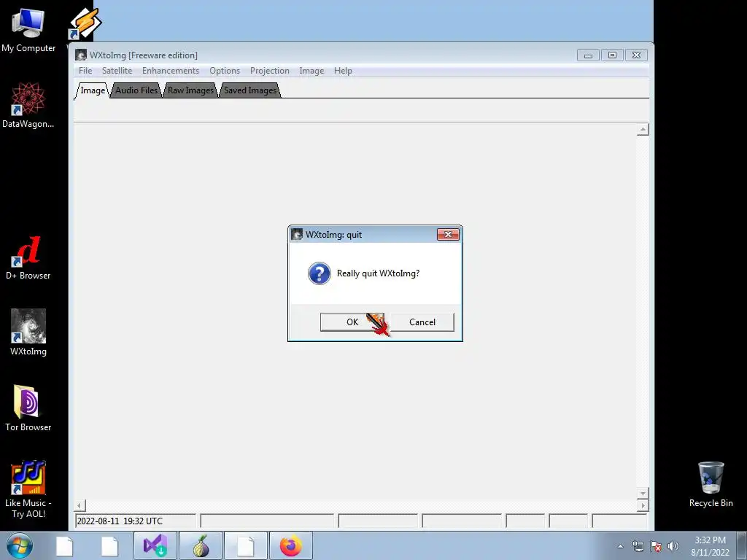Open the Help menu

coord(343,71)
